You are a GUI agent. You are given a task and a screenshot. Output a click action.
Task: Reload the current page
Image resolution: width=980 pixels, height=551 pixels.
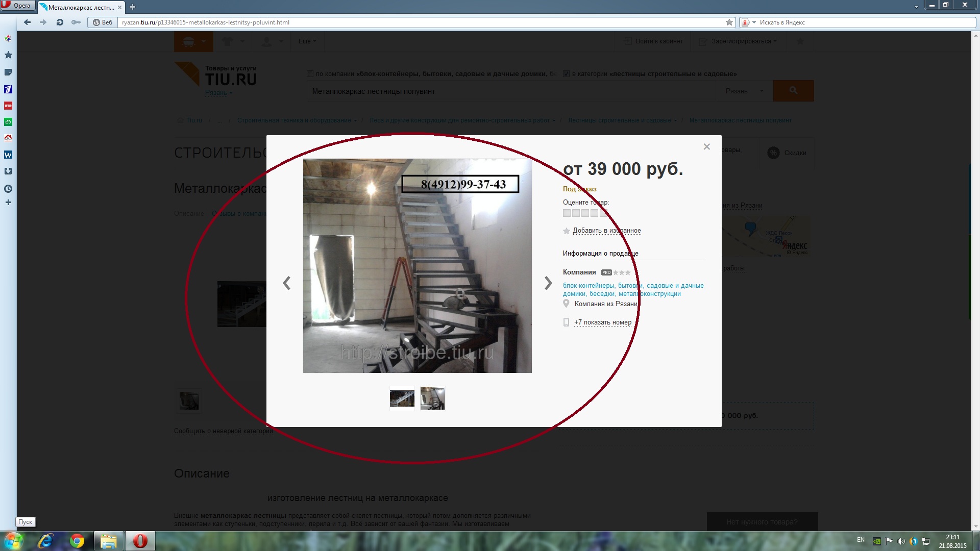pyautogui.click(x=60, y=22)
